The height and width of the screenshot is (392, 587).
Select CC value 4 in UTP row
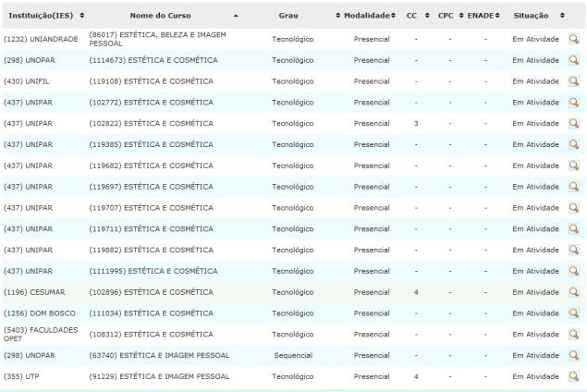click(416, 376)
